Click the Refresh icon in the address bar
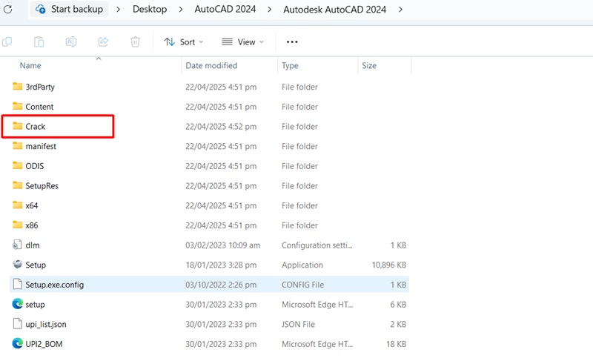593x364 pixels. pyautogui.click(x=7, y=9)
